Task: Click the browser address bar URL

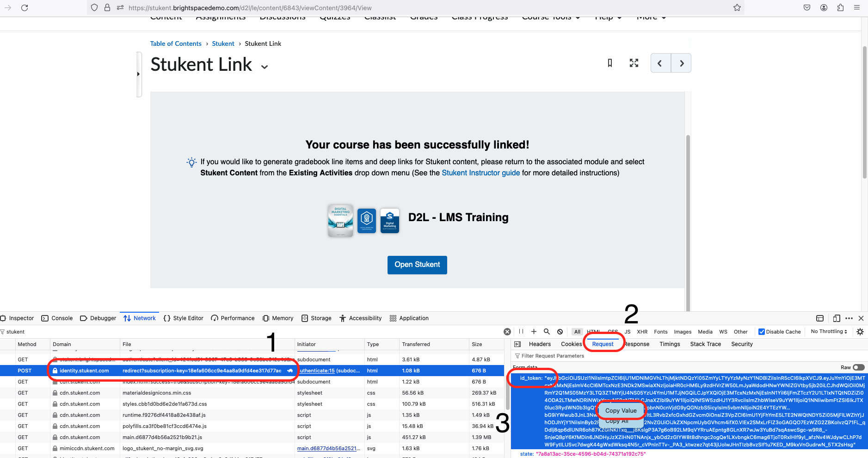Action: [x=250, y=8]
